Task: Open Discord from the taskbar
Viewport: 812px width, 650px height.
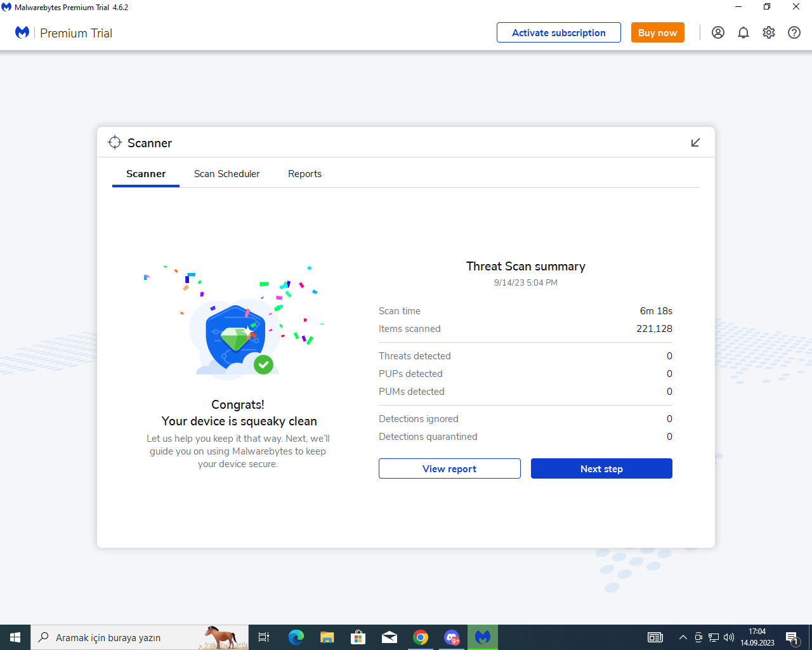Action: point(452,637)
